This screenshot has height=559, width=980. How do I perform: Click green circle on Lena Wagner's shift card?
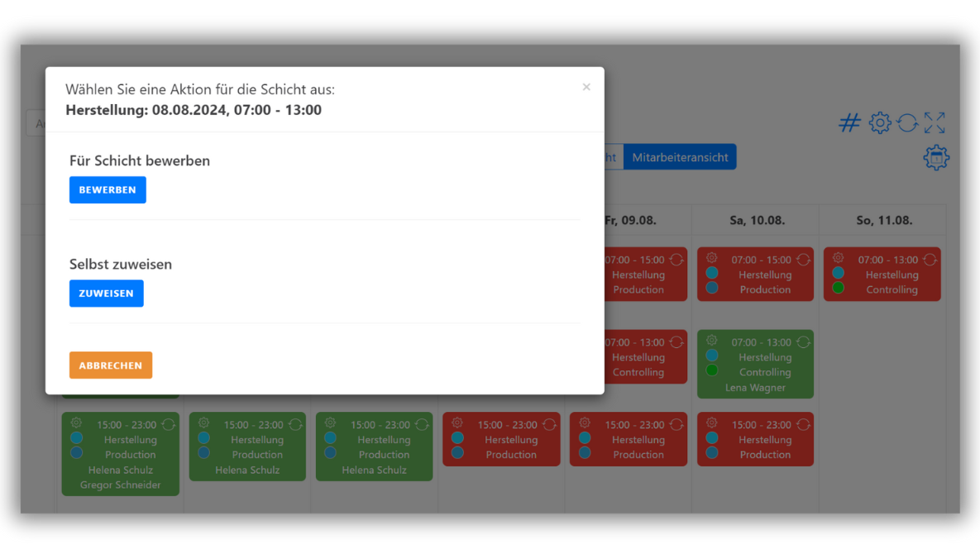tap(711, 370)
